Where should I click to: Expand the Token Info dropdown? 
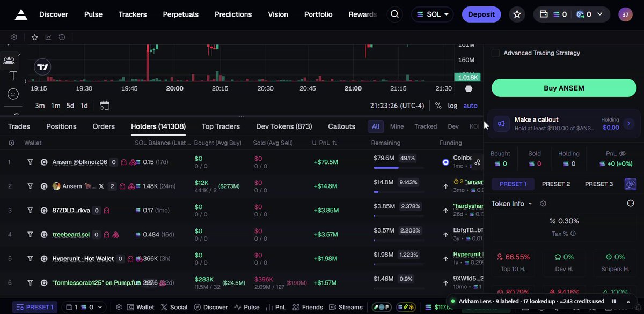click(511, 204)
